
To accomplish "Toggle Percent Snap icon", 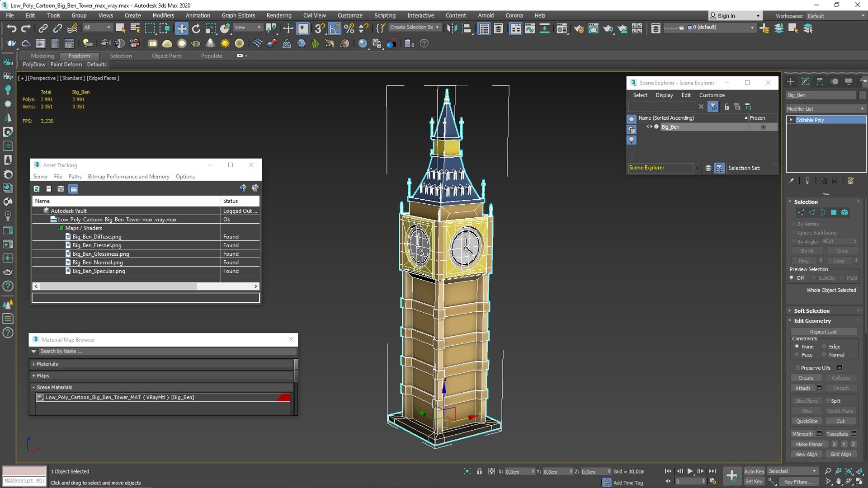I will coord(349,28).
